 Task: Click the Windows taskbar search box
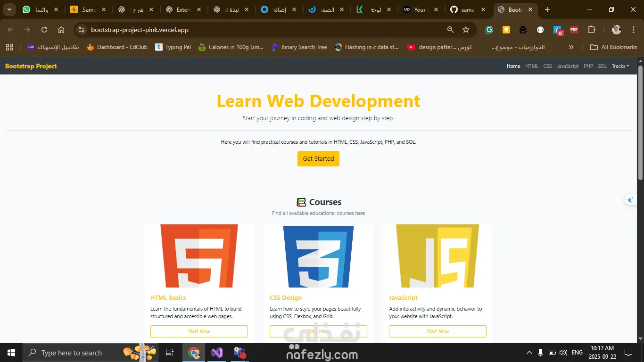[90, 353]
